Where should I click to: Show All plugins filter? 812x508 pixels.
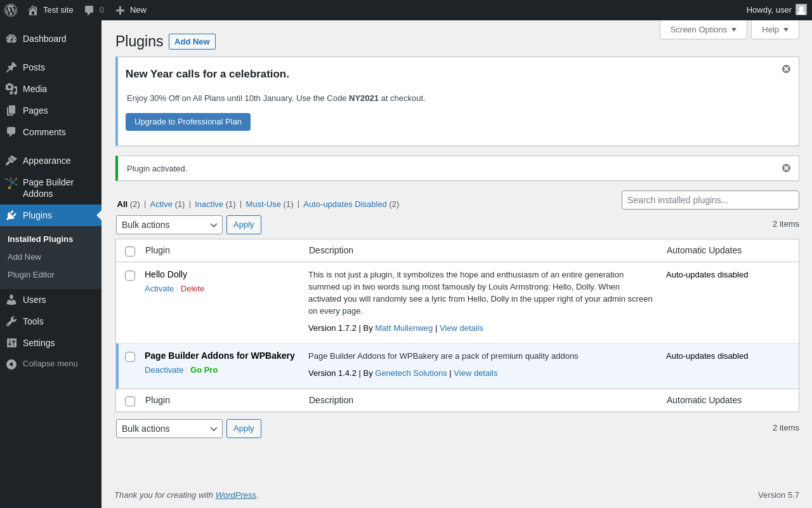click(x=122, y=204)
